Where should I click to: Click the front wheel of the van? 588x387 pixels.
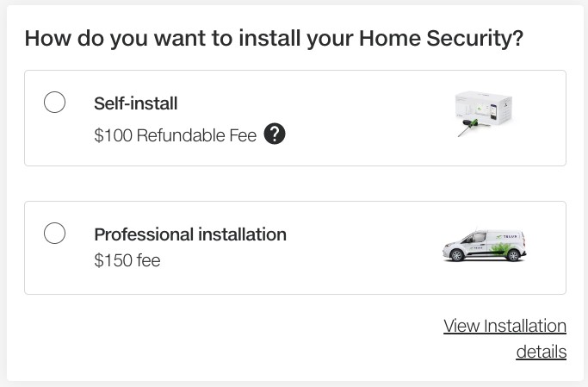(x=457, y=256)
